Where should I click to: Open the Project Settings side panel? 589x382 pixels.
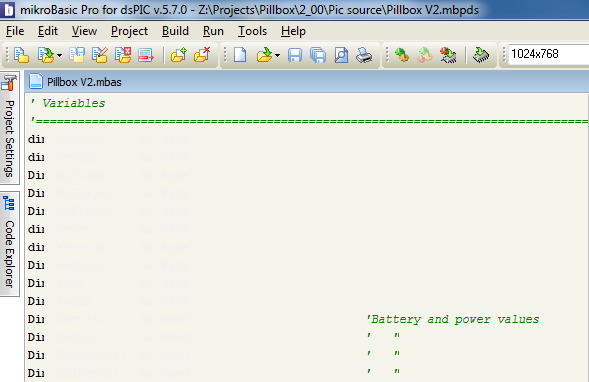pyautogui.click(x=10, y=128)
